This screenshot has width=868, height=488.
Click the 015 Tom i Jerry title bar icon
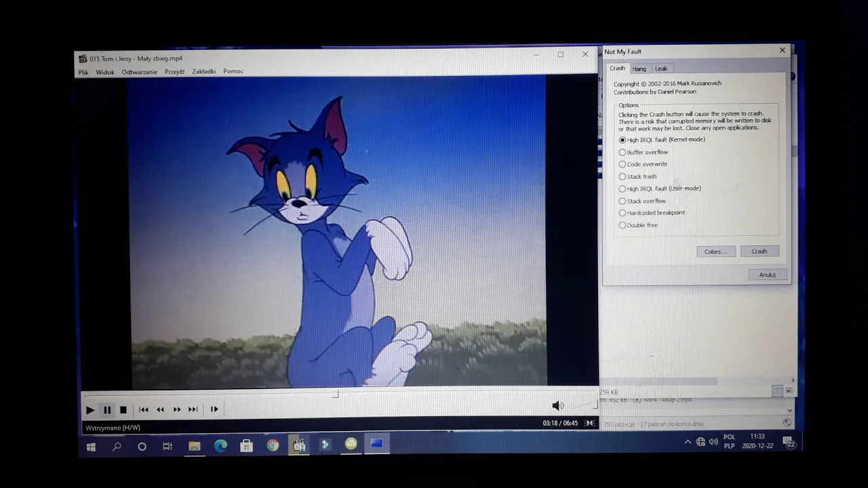[83, 59]
